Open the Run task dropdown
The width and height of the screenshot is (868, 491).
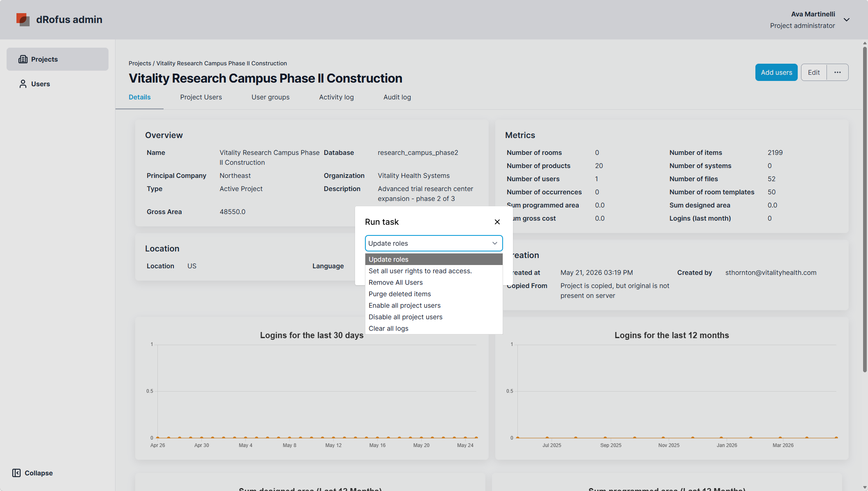(434, 243)
